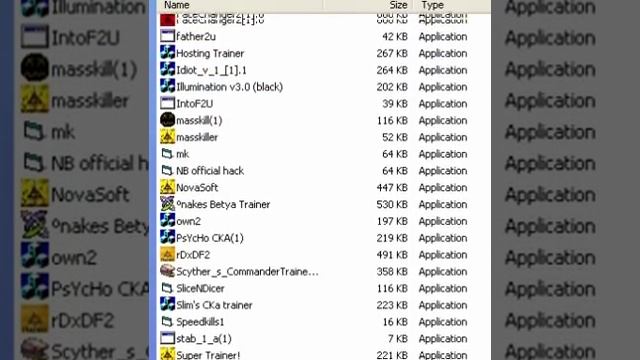The height and width of the screenshot is (360, 640).
Task: Click the PsYcHo CKA(1) icon
Action: [x=167, y=238]
